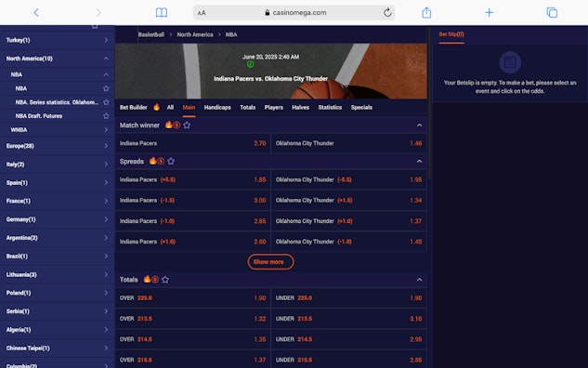Select Oklahoma City Thunder (-6.5) at 1.95

[348, 179]
